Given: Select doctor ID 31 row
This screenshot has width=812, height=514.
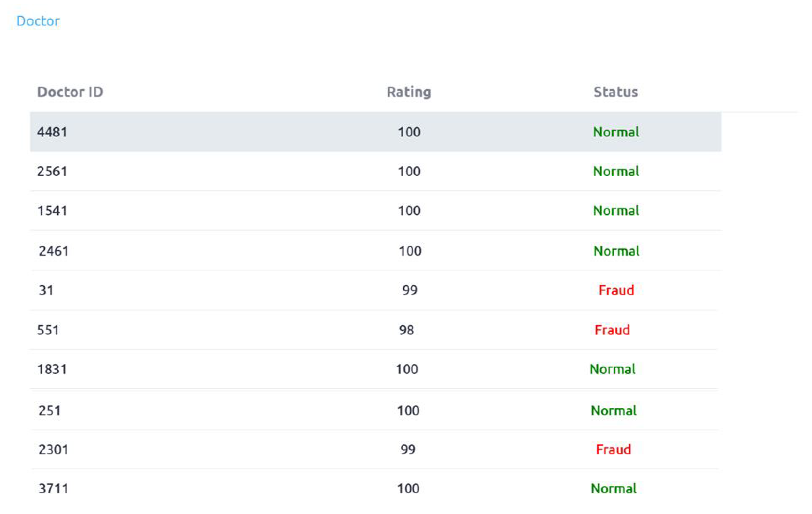Looking at the screenshot, I should coord(46,291).
